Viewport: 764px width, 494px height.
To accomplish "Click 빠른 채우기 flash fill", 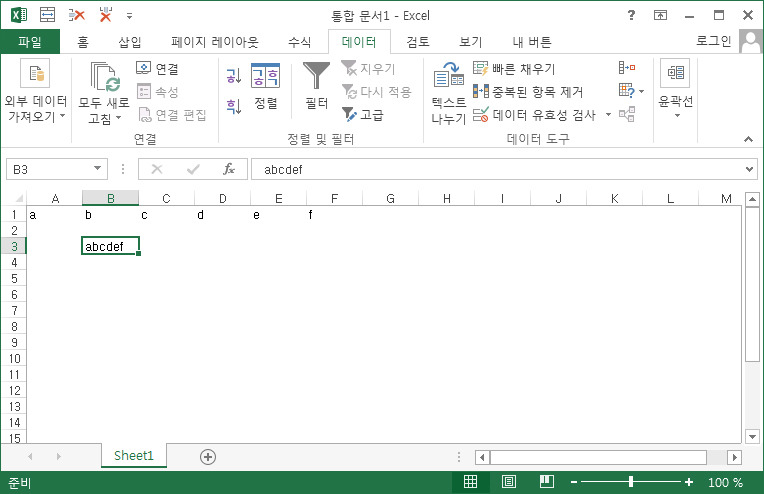I will pos(514,68).
